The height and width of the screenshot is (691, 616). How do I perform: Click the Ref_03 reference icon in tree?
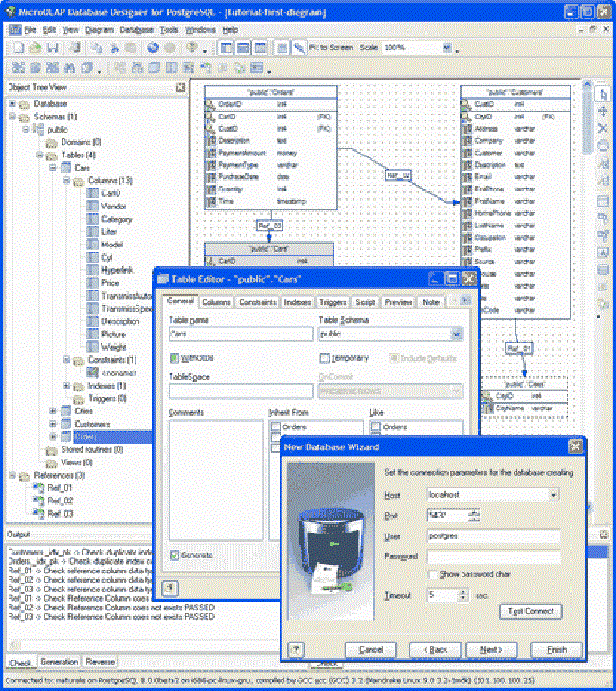[39, 514]
